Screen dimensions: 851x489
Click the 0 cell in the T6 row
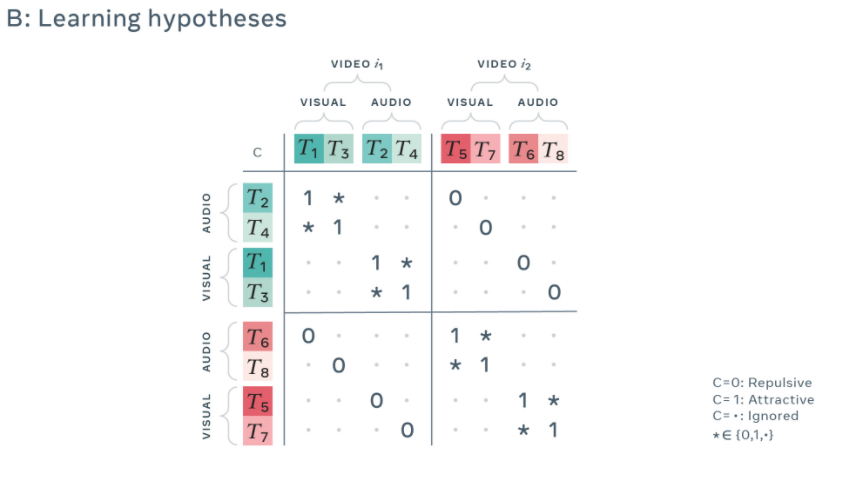pyautogui.click(x=308, y=336)
